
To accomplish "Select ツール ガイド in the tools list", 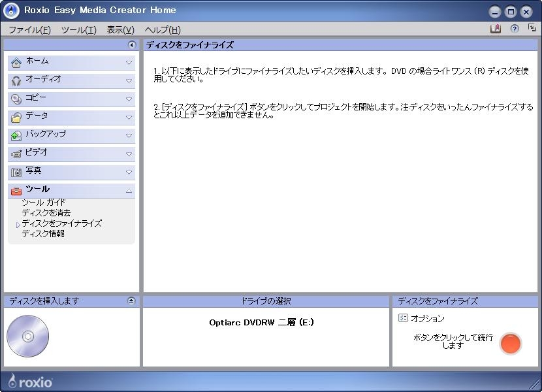I will point(44,202).
